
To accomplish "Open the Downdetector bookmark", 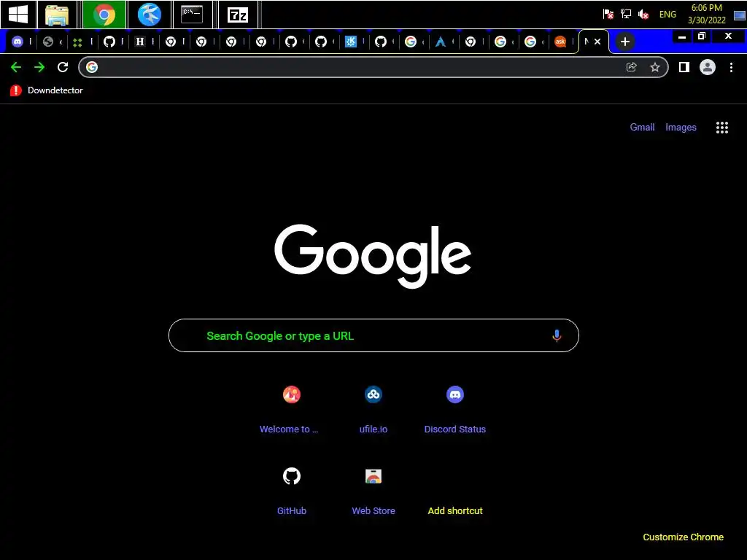I will (x=46, y=90).
